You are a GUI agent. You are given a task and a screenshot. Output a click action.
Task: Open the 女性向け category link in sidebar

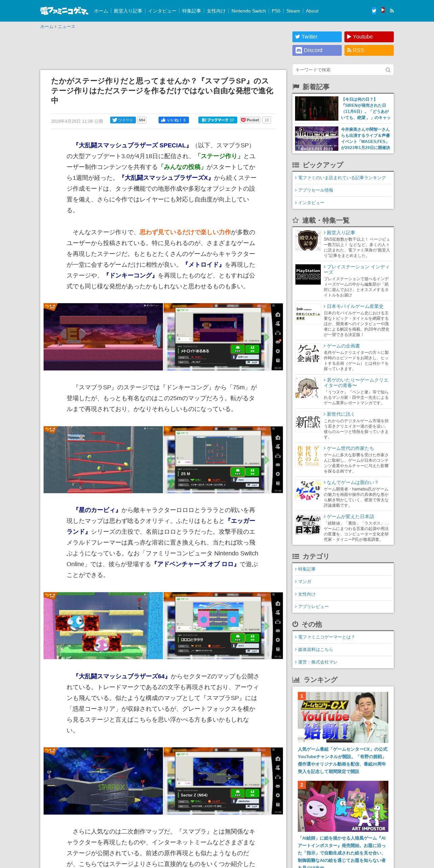307,594
